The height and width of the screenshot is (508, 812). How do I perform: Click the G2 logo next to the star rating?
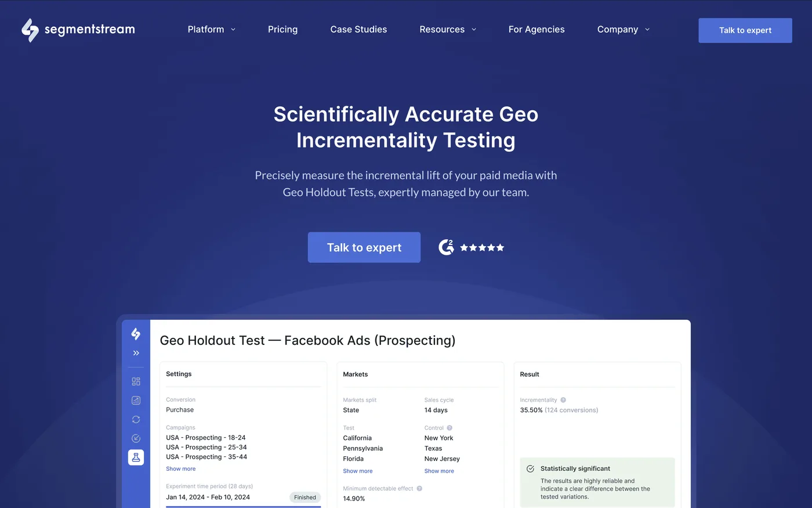[x=446, y=247]
